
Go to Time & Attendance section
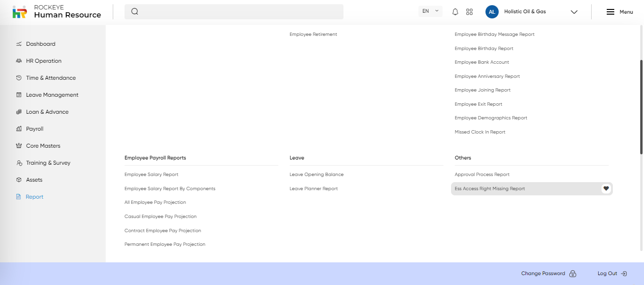coord(51,78)
